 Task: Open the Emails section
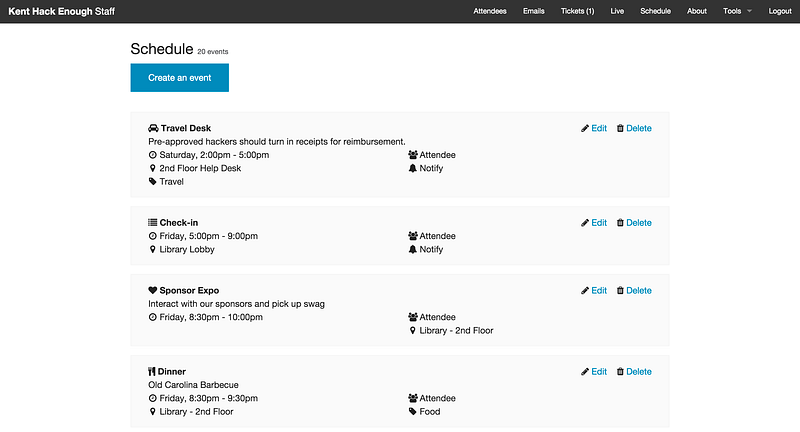(x=534, y=11)
